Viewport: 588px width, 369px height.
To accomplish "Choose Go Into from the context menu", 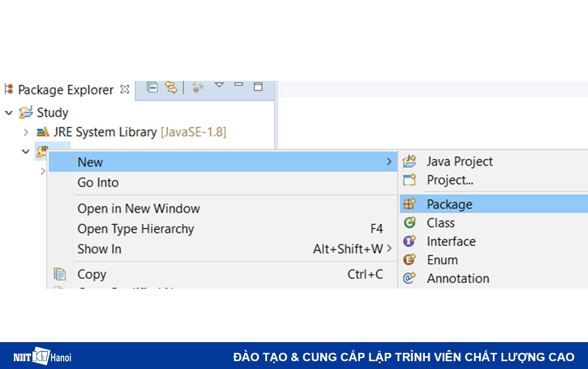I will (98, 183).
